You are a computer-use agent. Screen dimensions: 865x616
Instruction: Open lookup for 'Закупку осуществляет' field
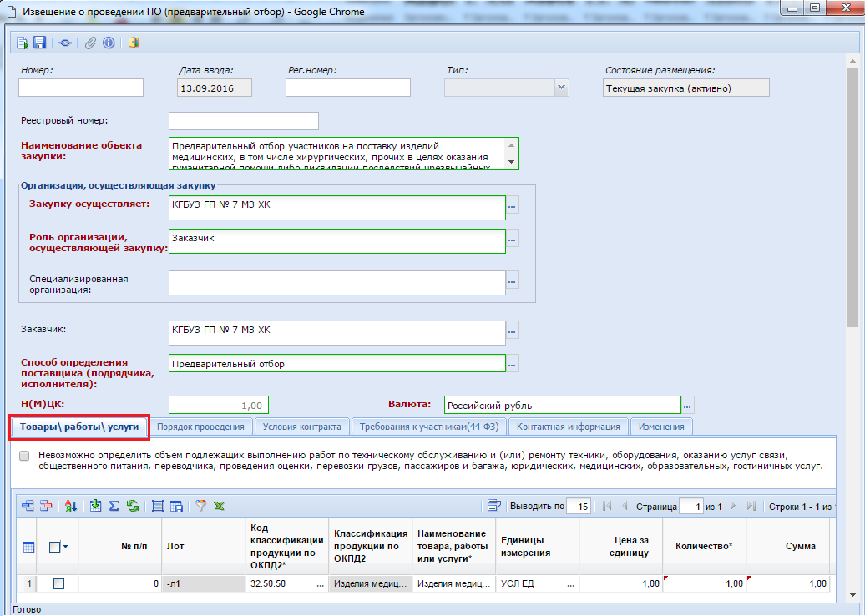click(x=512, y=205)
